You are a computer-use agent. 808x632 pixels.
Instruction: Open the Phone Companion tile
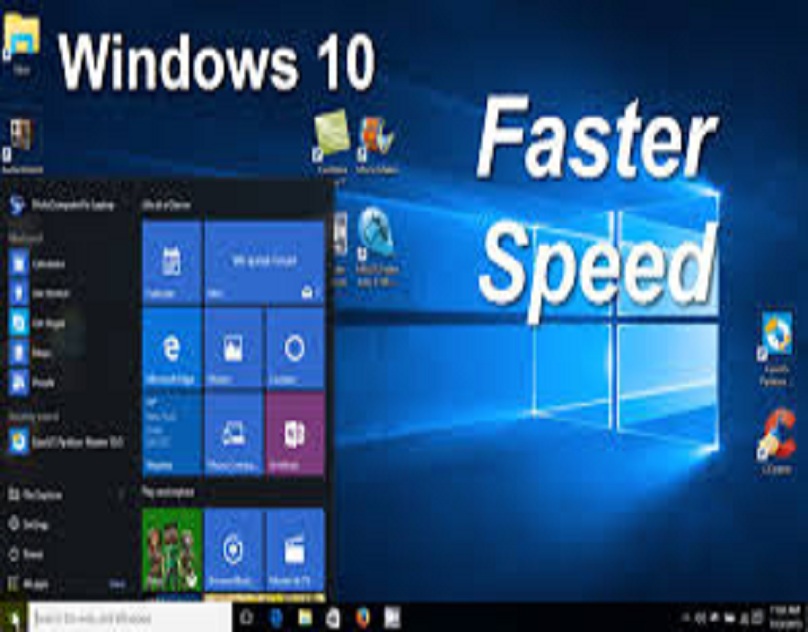coord(233,429)
